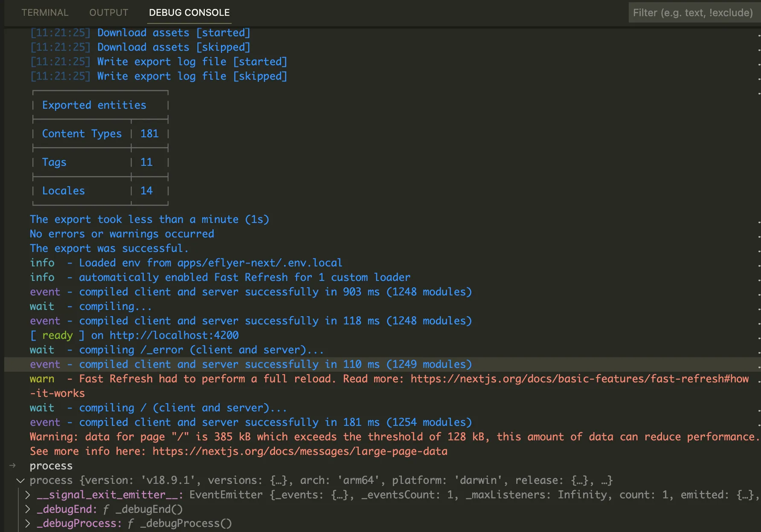Open the large-page-data docs link
761x532 pixels.
pyautogui.click(x=300, y=451)
